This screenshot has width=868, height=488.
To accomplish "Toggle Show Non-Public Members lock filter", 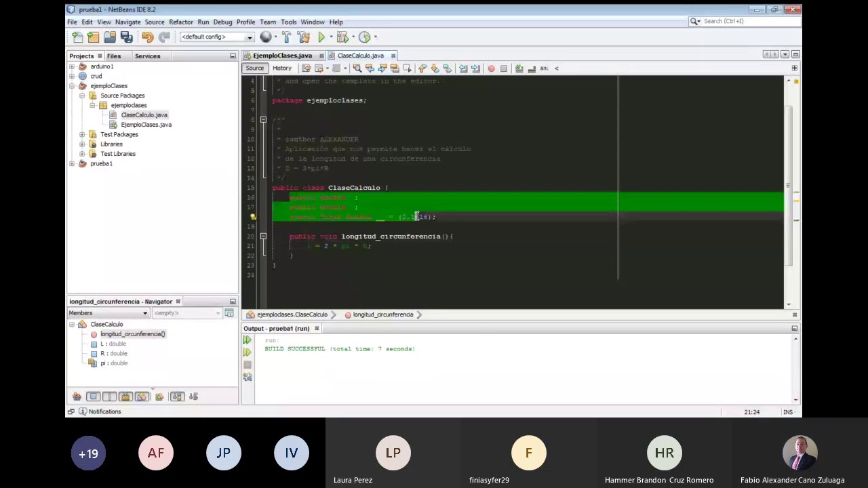I will [125, 396].
